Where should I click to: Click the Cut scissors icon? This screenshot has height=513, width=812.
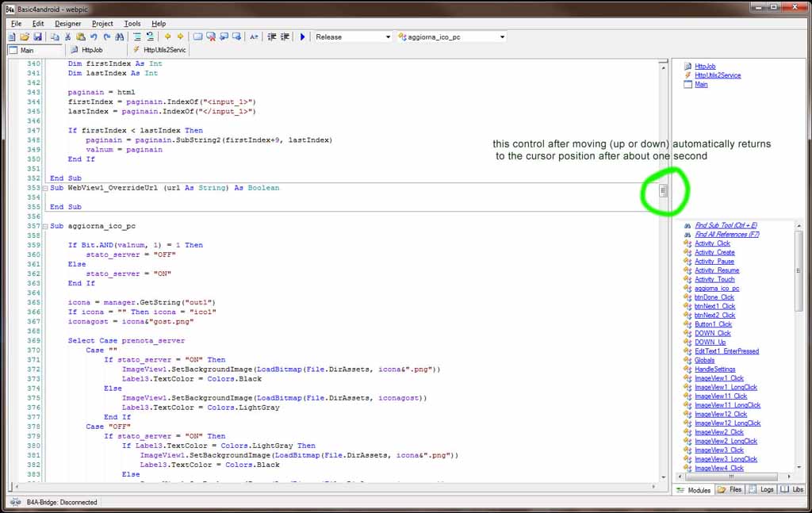(x=67, y=36)
